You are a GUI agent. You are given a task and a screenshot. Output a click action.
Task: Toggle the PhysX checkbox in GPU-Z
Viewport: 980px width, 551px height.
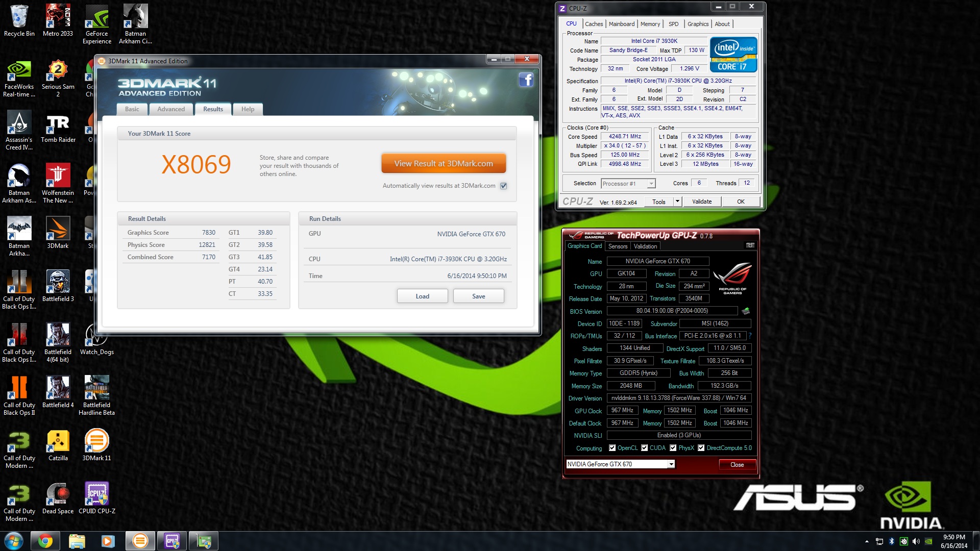pyautogui.click(x=673, y=448)
